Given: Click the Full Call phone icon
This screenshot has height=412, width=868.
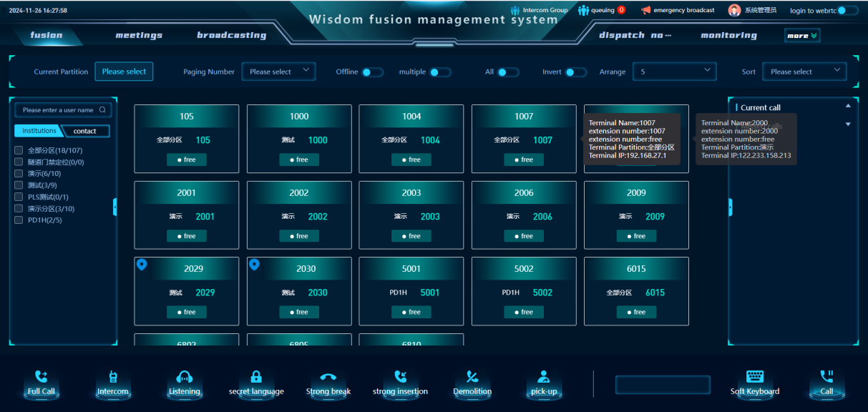Looking at the screenshot, I should pos(42,377).
